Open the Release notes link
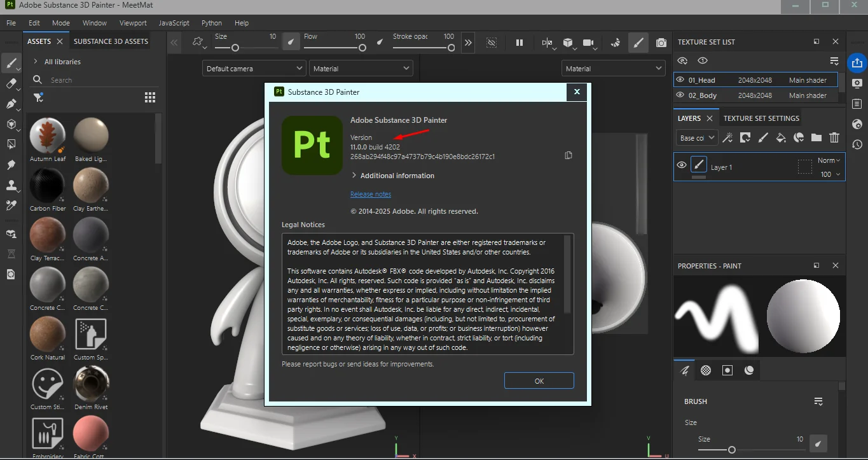 coord(371,194)
